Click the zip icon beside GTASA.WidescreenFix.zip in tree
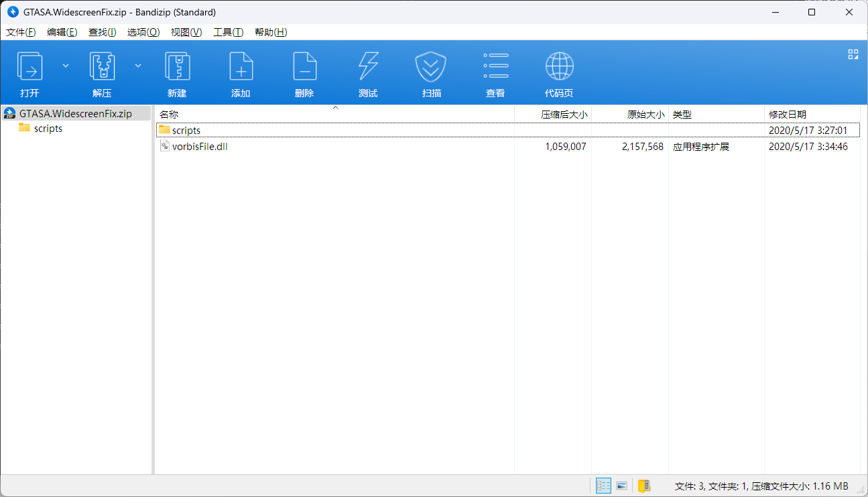 10,113
